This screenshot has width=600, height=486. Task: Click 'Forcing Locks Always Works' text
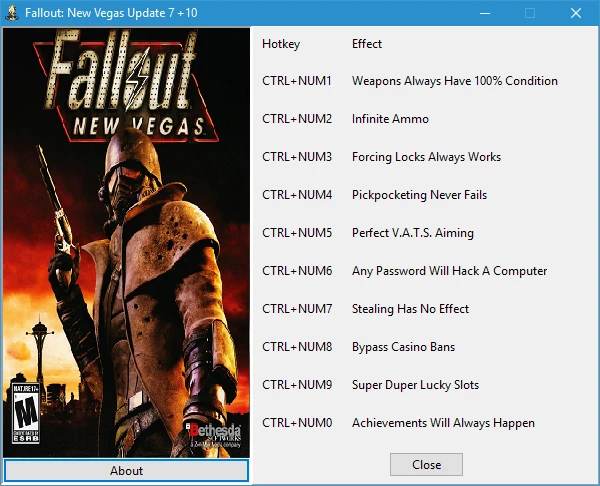coord(426,157)
